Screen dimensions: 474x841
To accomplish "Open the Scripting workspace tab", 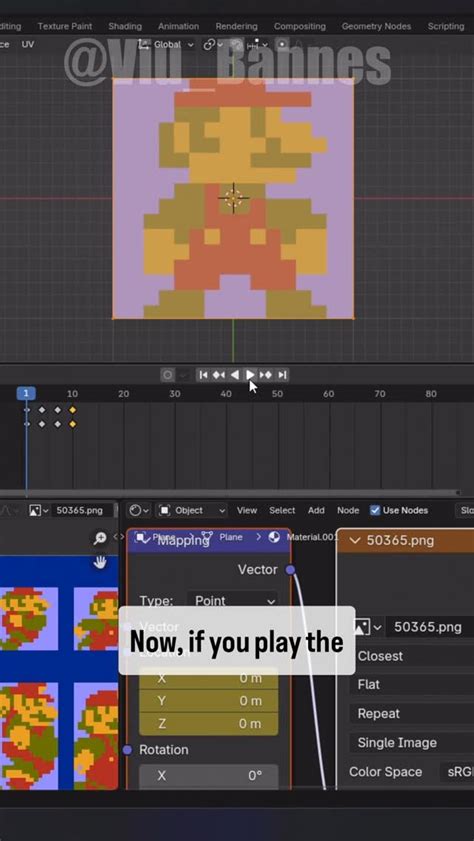I will click(x=446, y=26).
